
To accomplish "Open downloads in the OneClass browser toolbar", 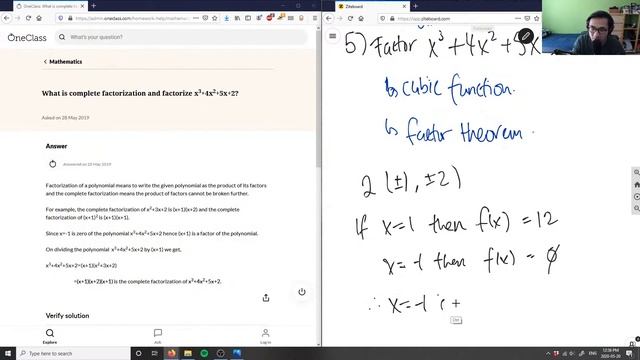I will (x=227, y=18).
